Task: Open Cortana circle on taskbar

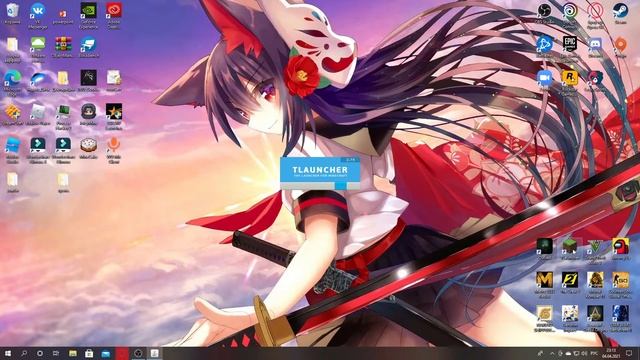Action: click(40, 353)
